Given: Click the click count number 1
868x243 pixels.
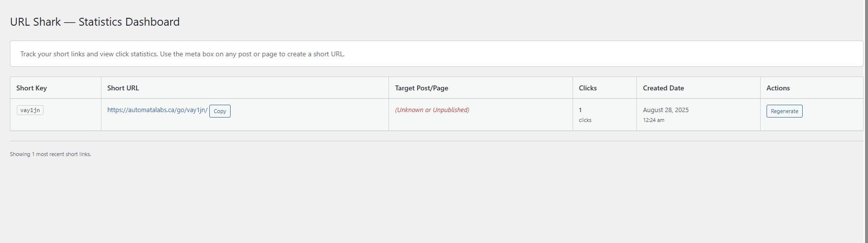Looking at the screenshot, I should [580, 110].
